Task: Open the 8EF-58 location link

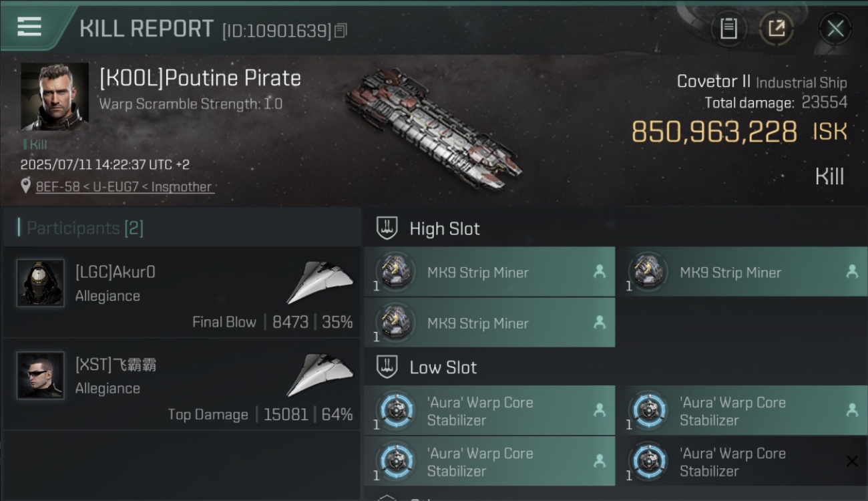Action: point(125,187)
